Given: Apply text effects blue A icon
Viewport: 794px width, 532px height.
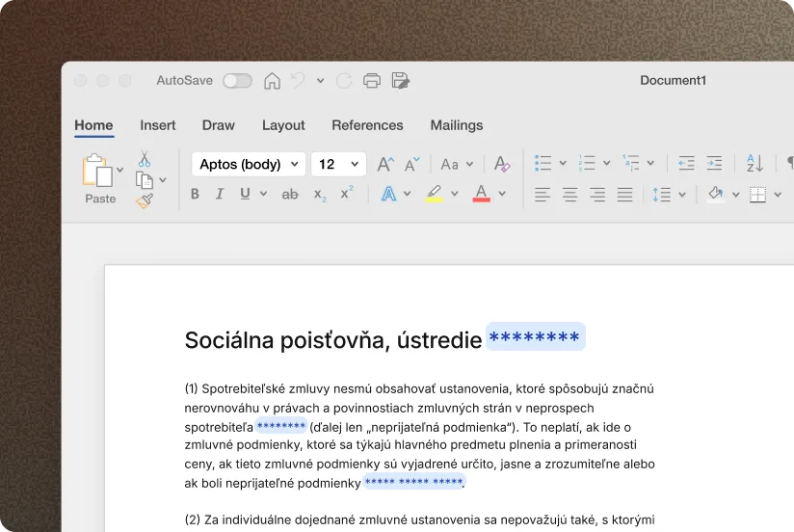Looking at the screenshot, I should (x=388, y=194).
